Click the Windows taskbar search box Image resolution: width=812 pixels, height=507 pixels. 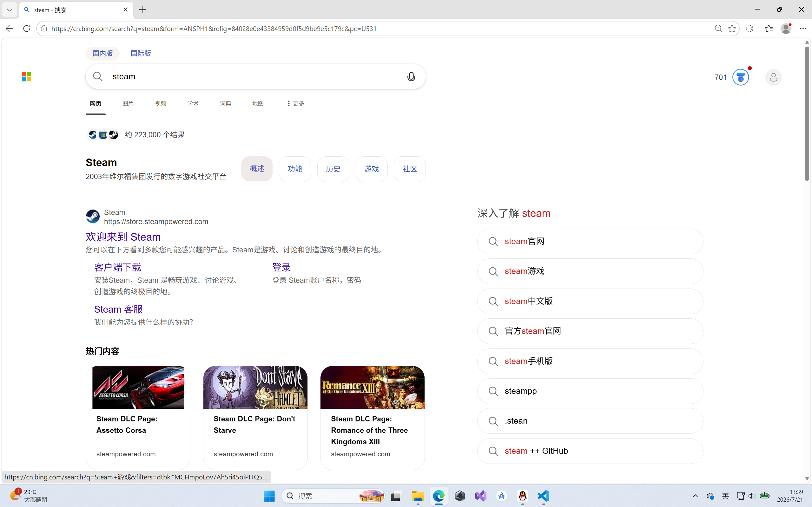coord(333,496)
